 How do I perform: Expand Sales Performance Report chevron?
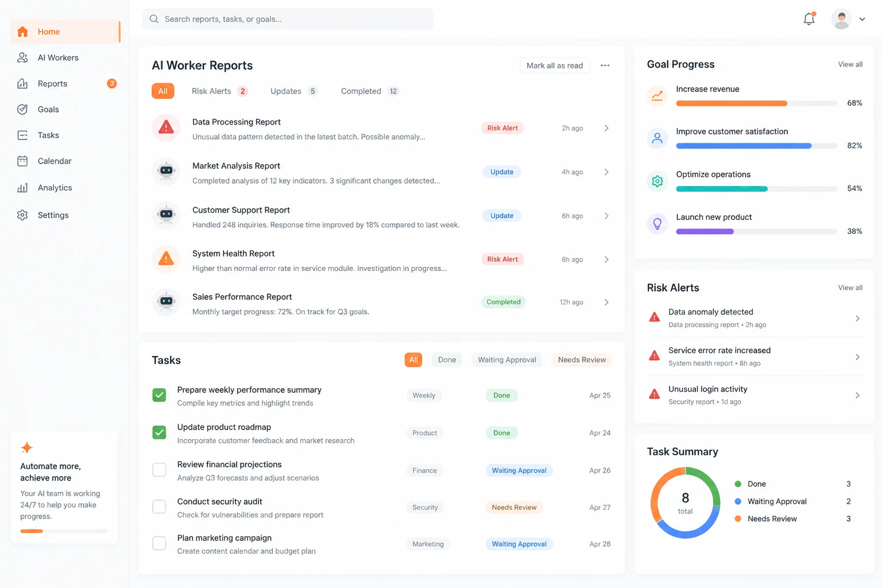[x=606, y=302]
